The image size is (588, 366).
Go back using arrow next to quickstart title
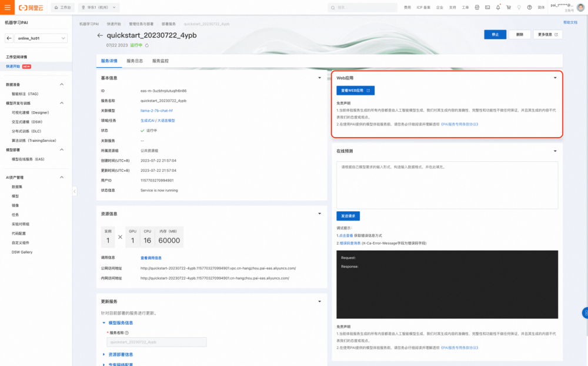100,35
